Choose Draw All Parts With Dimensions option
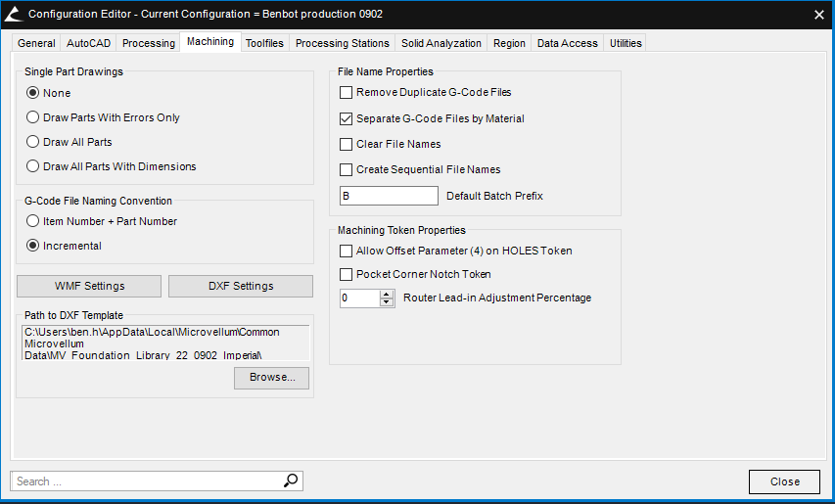 (33, 166)
